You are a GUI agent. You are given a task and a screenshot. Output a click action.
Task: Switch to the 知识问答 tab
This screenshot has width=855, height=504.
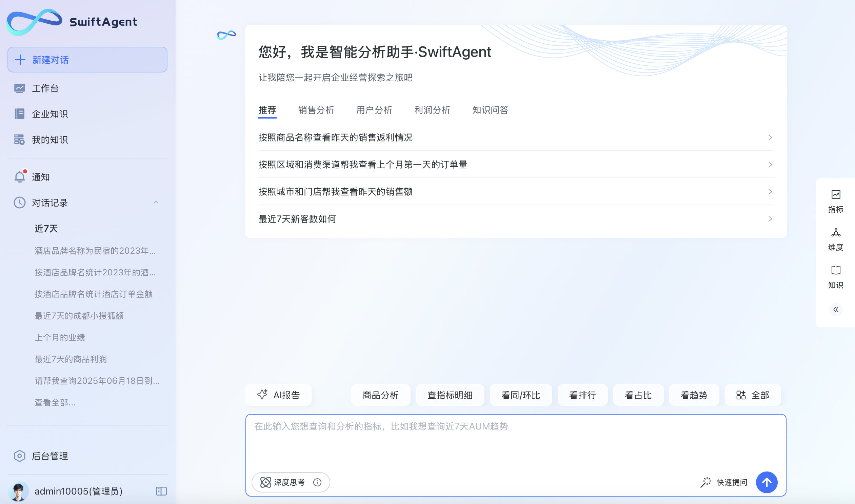coord(490,110)
